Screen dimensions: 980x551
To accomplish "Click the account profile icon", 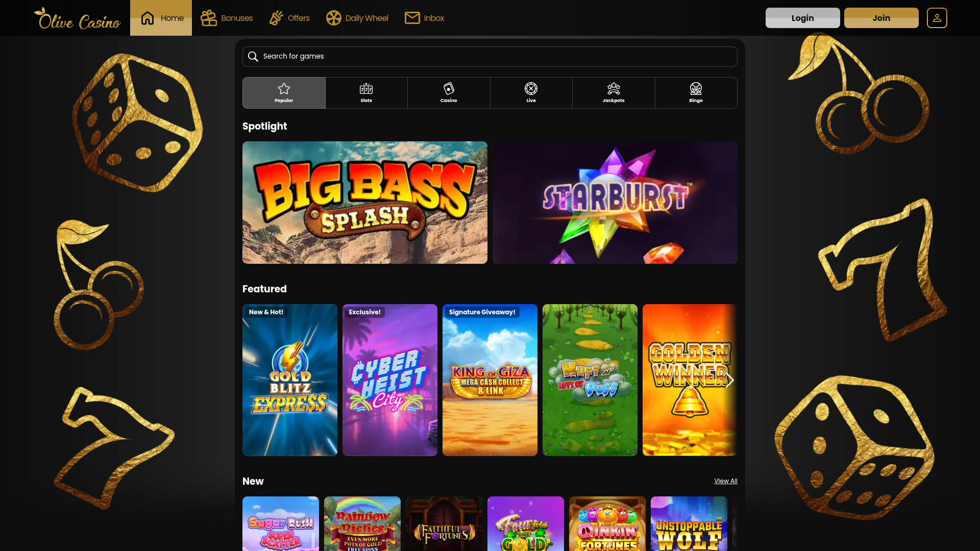I will click(x=937, y=18).
